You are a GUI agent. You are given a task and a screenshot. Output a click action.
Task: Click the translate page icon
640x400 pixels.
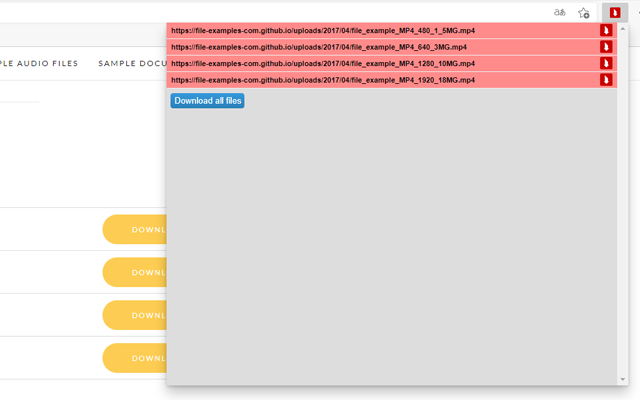560,13
